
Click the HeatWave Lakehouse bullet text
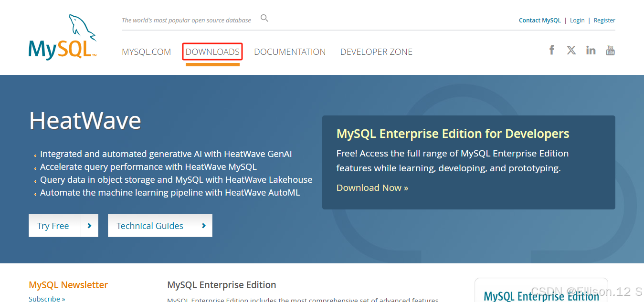(x=176, y=180)
